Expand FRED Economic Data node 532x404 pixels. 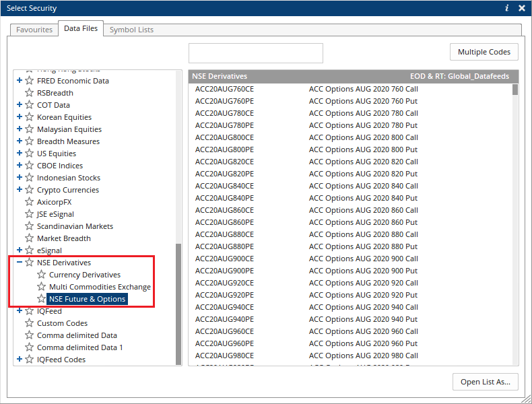click(x=20, y=80)
